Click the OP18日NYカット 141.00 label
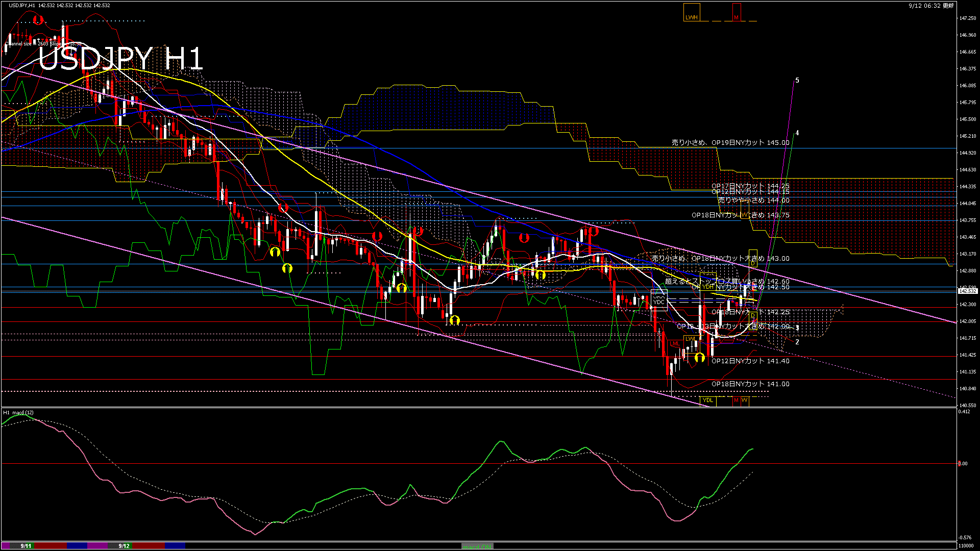 (x=750, y=384)
